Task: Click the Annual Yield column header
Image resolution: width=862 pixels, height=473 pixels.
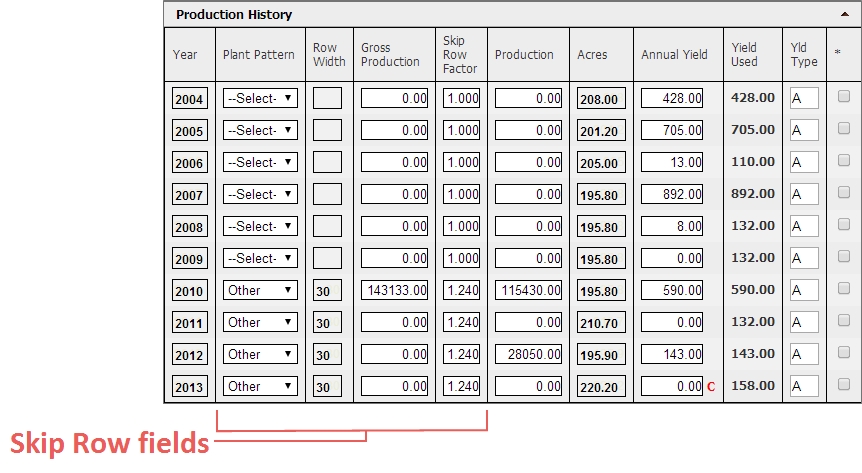Action: (674, 54)
